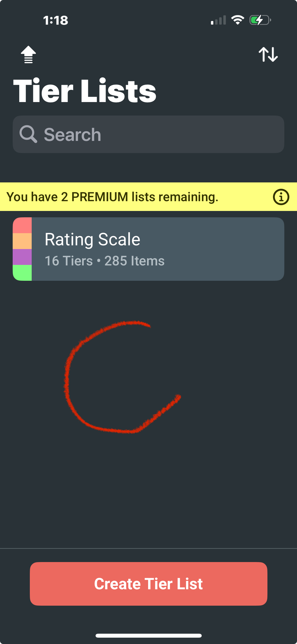Select the purple tier color swatch
This screenshot has height=644, width=297.
point(22,257)
